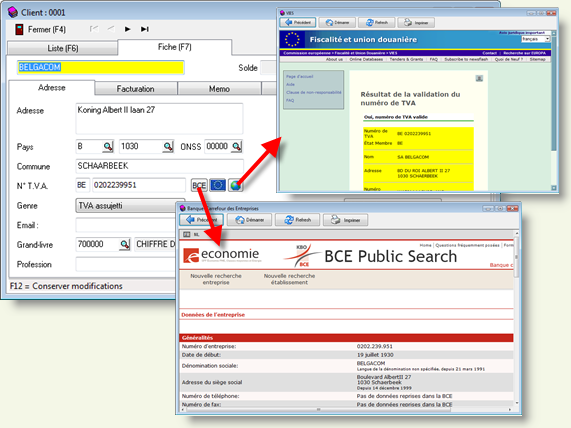Click Démarrer in VIES window
The width and height of the screenshot is (571, 428).
pos(337,23)
